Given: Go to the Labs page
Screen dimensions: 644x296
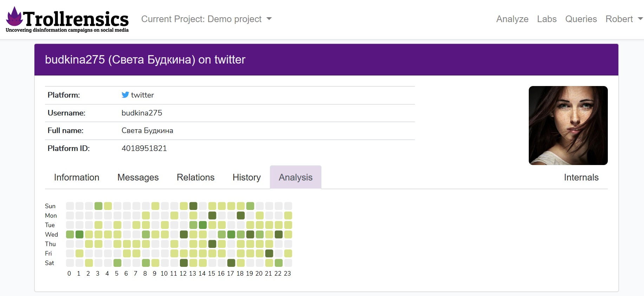Looking at the screenshot, I should 547,19.
